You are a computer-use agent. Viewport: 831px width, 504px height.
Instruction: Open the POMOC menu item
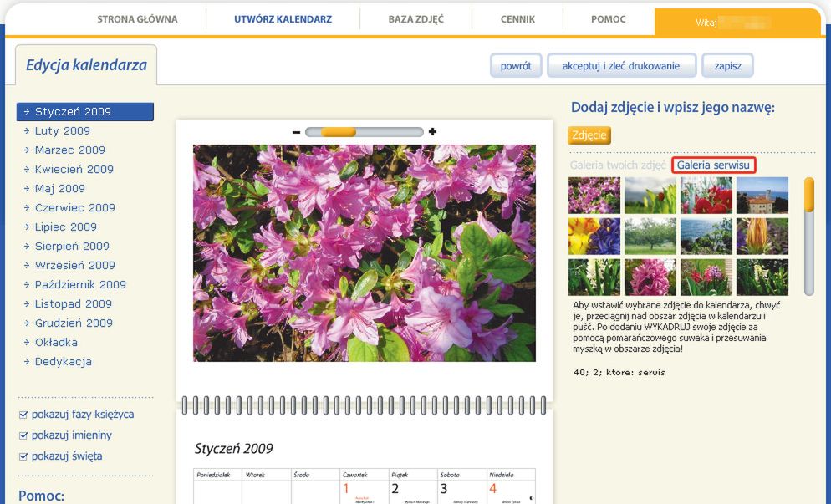(609, 19)
